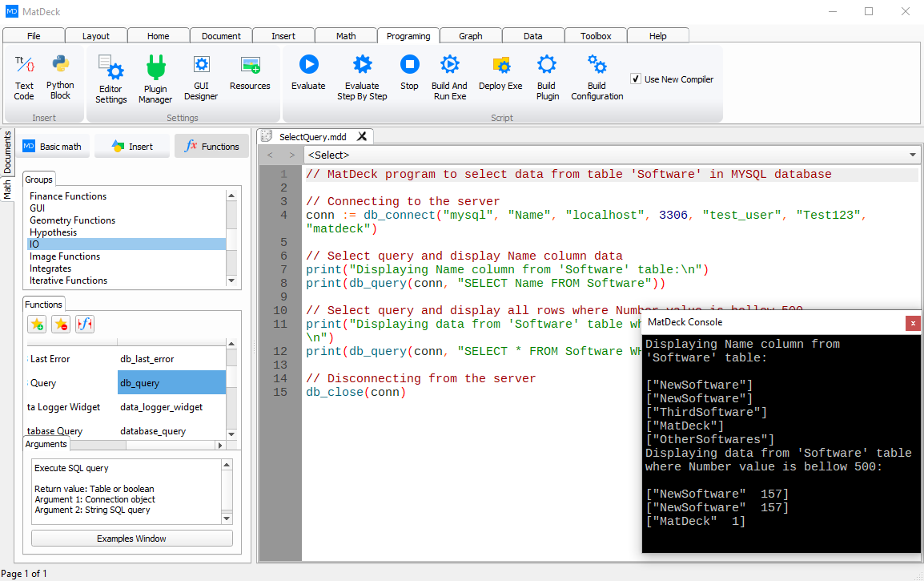Open the File ribbon tab

click(x=34, y=36)
